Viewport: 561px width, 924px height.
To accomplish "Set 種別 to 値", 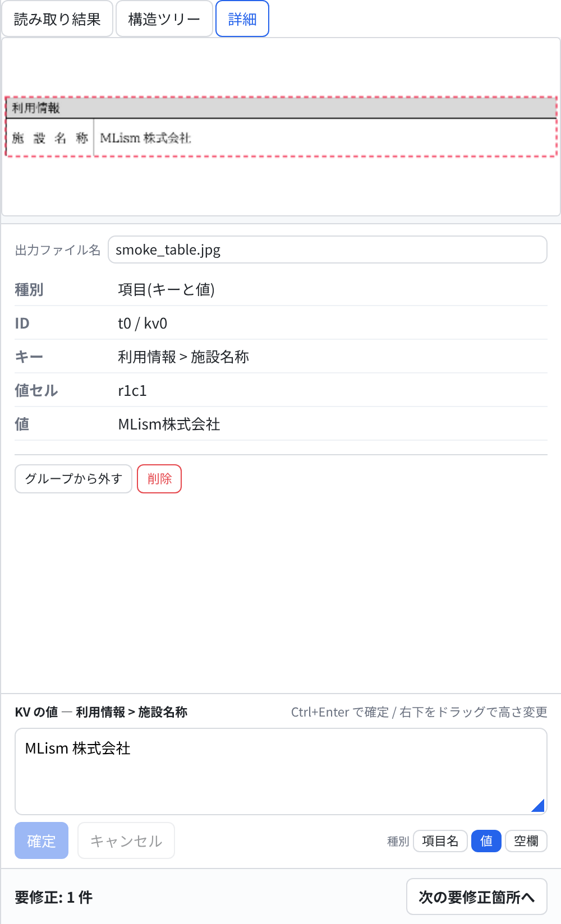I will pos(486,841).
